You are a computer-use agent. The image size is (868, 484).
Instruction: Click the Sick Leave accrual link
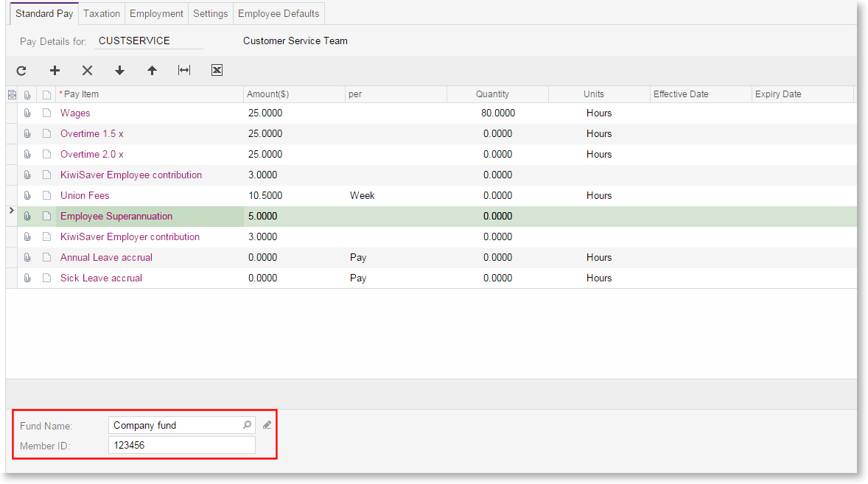point(101,278)
